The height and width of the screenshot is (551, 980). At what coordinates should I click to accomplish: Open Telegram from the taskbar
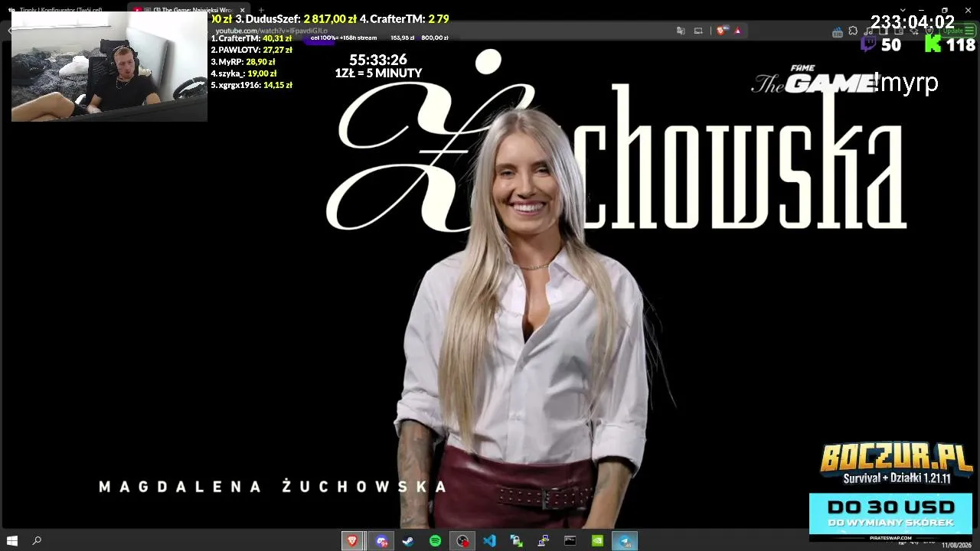tap(625, 541)
